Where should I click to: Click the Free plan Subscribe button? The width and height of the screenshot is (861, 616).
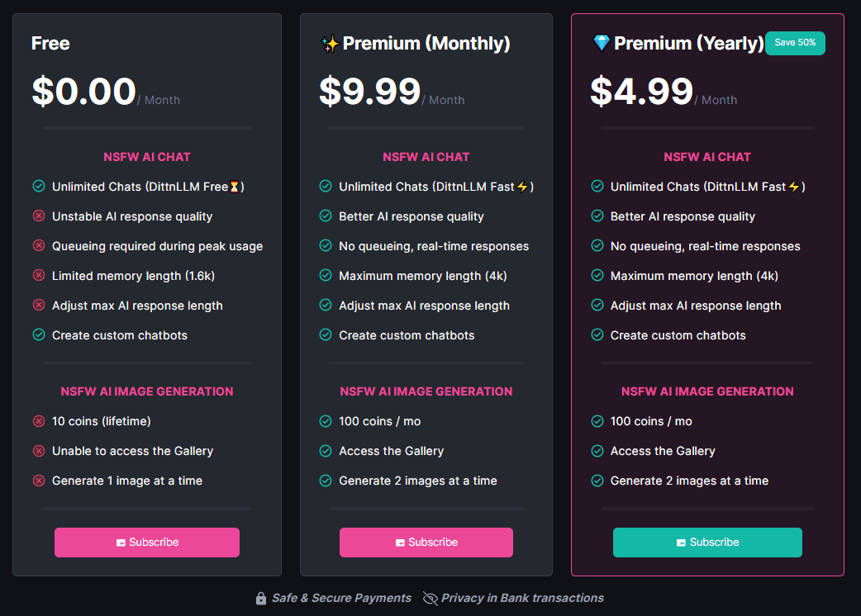(147, 543)
